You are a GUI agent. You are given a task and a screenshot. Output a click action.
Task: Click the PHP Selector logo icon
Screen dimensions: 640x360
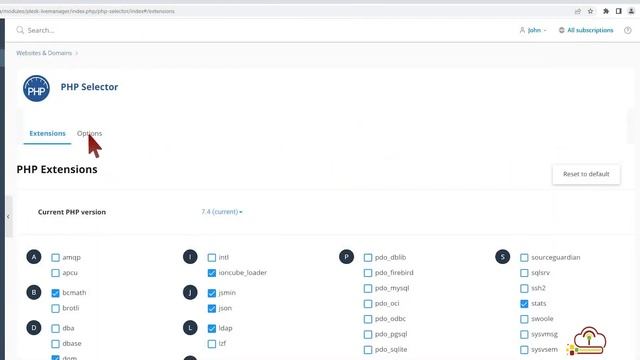[36, 88]
